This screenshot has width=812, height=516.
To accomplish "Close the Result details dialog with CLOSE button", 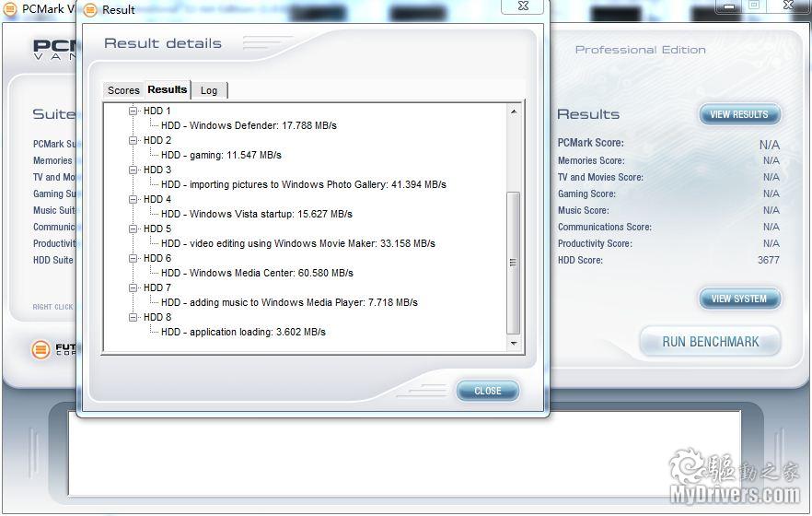I will [487, 391].
